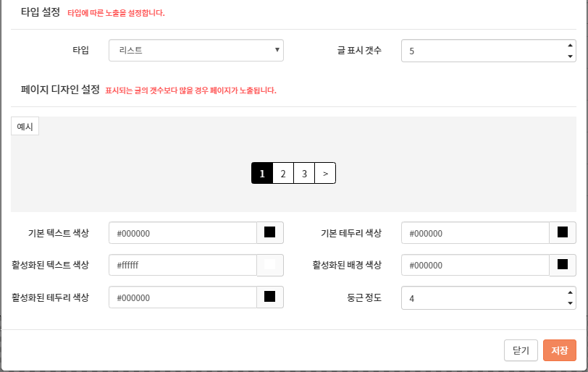Click the red note 타입에 따른 노출을 설정합니다.

click(x=117, y=13)
